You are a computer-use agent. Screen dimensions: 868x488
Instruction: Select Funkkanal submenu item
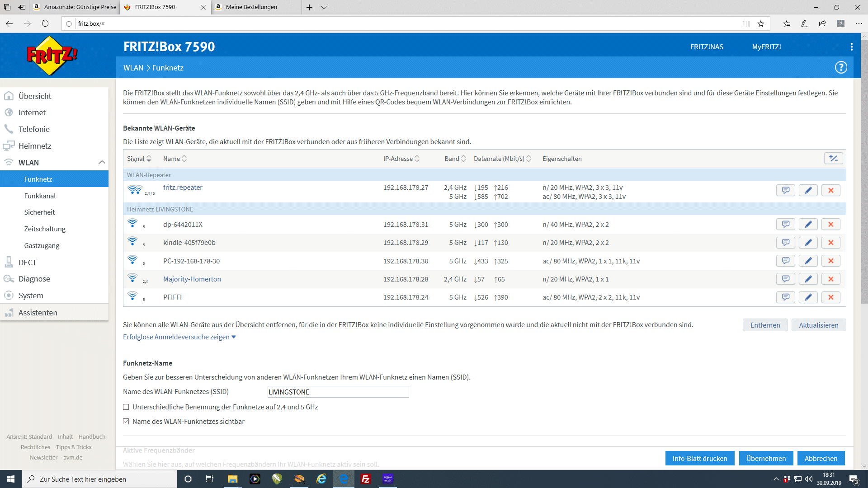[54, 196]
